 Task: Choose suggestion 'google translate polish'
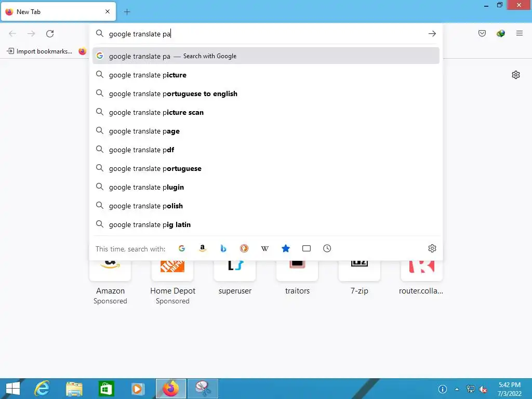point(265,205)
